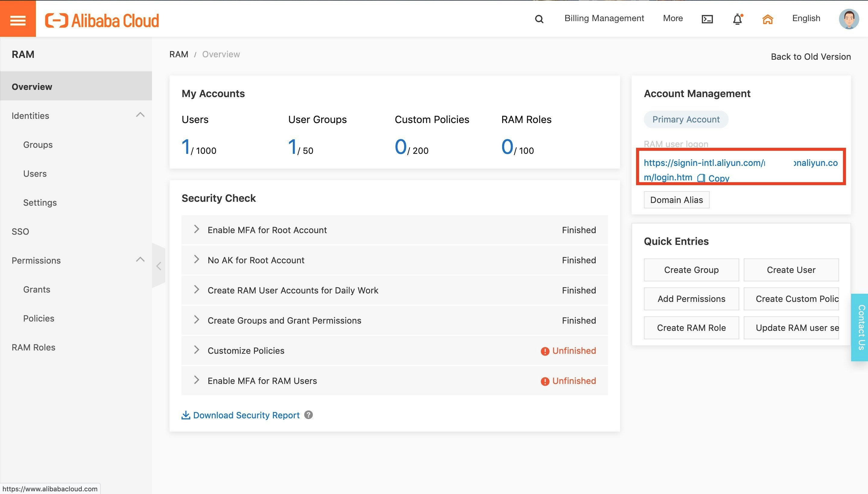Click the RAM Roles count 0
The width and height of the screenshot is (868, 494).
pos(507,147)
